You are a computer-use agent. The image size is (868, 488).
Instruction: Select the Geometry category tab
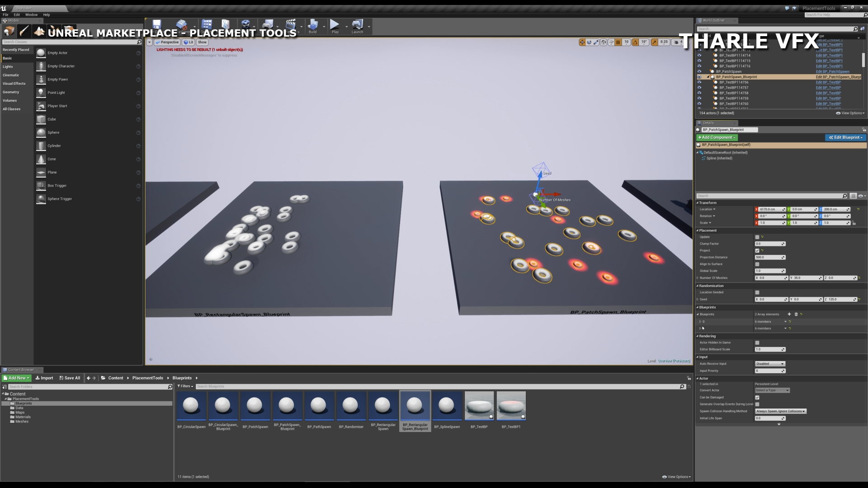(x=17, y=92)
